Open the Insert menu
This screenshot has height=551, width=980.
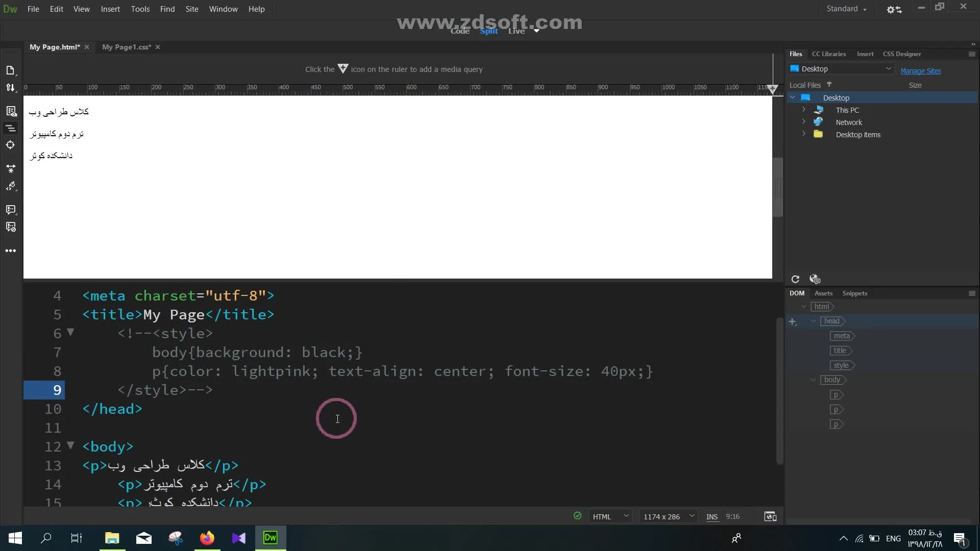110,9
